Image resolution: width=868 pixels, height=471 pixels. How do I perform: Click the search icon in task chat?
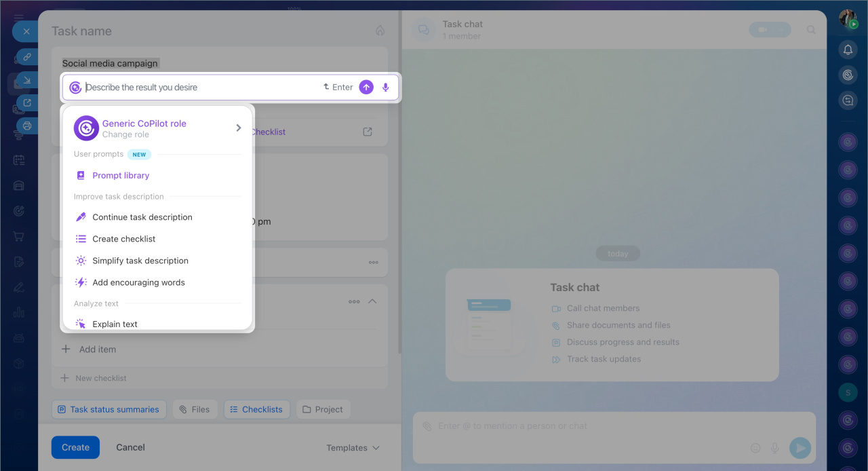point(811,30)
